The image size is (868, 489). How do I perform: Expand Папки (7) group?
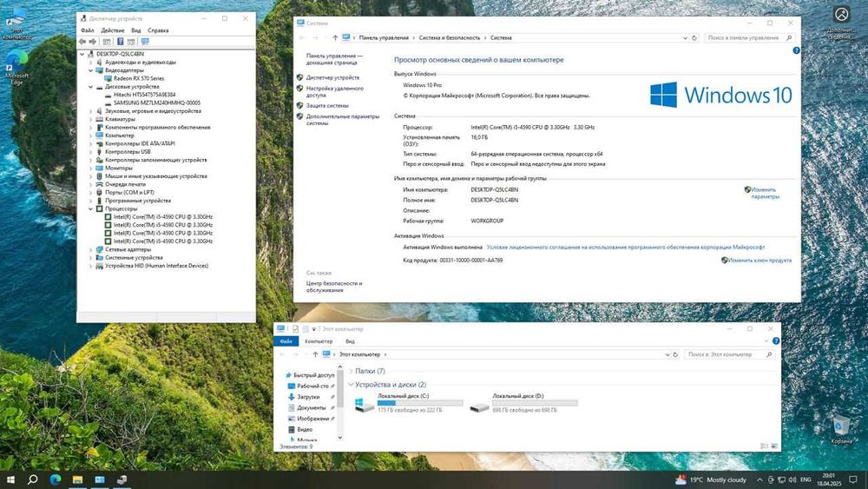click(351, 371)
